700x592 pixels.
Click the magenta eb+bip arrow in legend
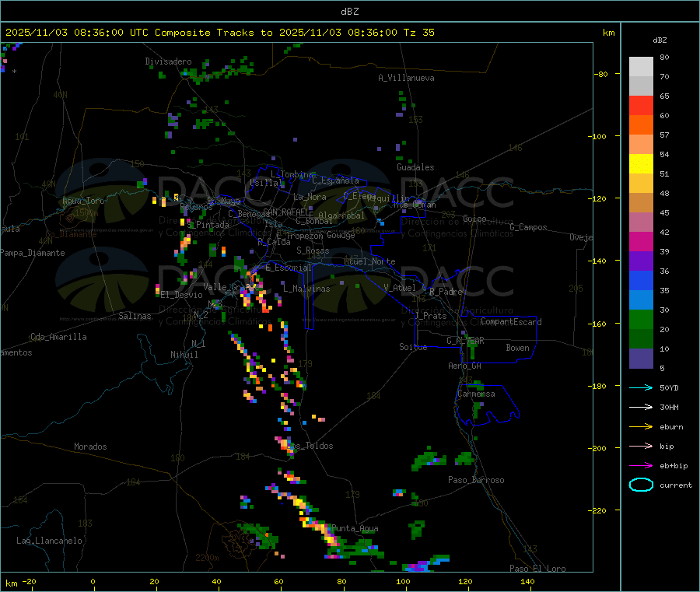641,465
